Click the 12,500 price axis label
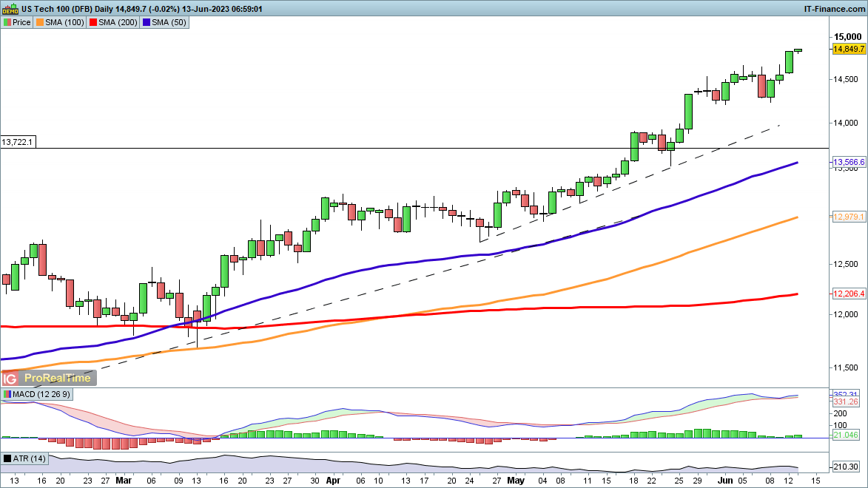This screenshot has height=488, width=868. (846, 264)
